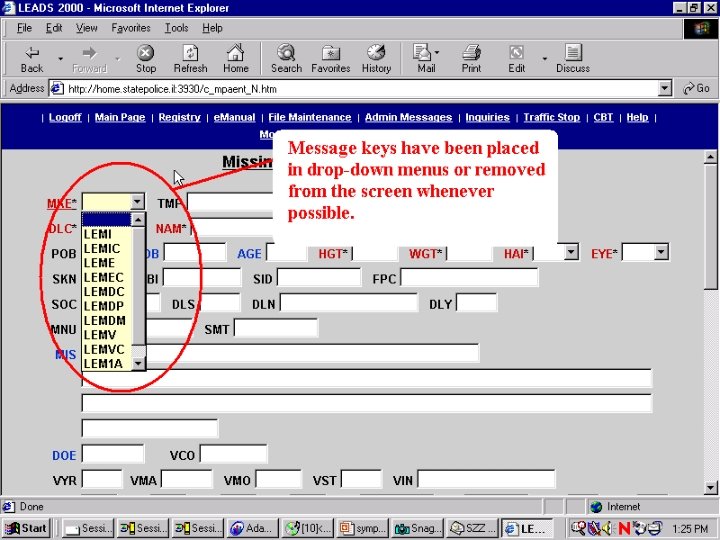This screenshot has height=540, width=720.
Task: Open the HAI hair color dropdown
Action: pos(571,252)
